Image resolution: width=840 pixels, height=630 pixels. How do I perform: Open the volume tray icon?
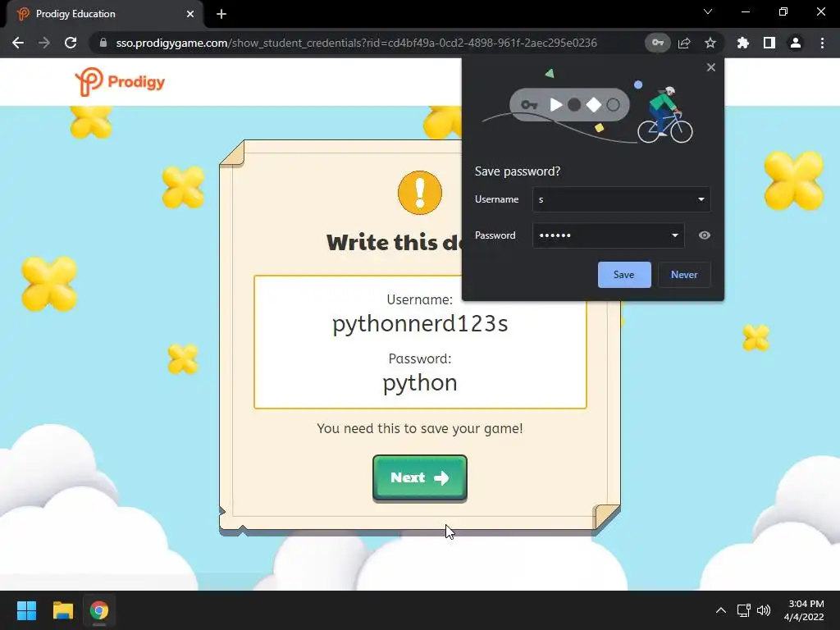tap(764, 610)
